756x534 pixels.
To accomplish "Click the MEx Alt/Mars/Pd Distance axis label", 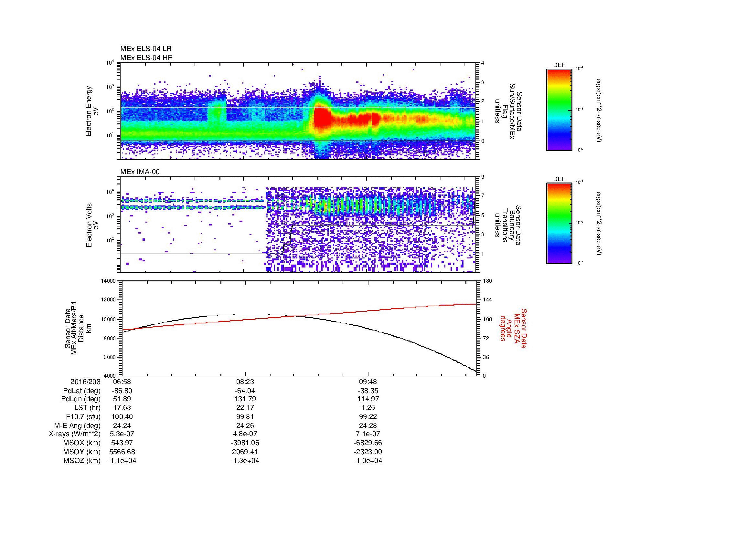I will pos(78,328).
